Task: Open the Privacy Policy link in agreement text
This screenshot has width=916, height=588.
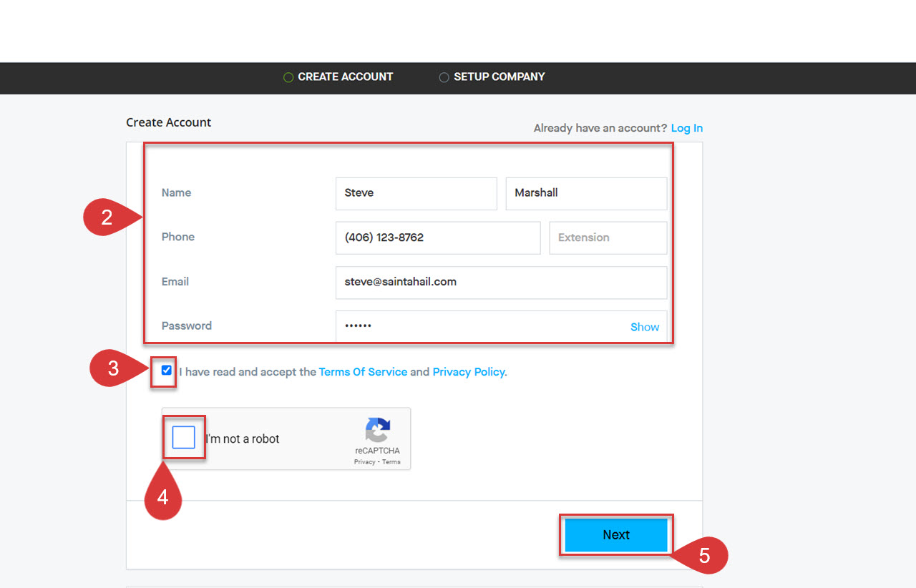Action: (x=469, y=372)
